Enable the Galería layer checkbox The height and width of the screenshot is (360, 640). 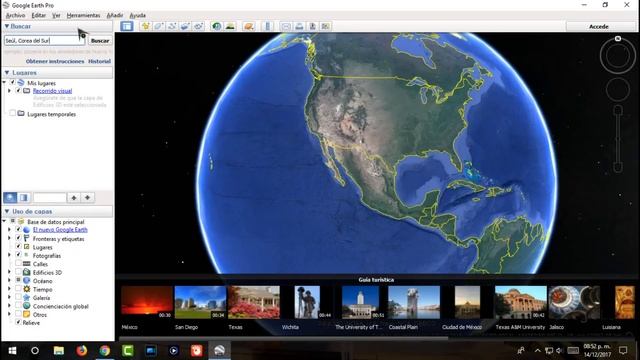(x=18, y=297)
